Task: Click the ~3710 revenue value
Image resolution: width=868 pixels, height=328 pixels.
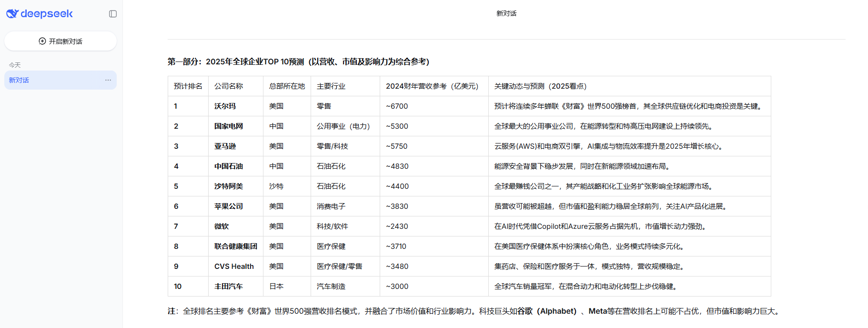Action: click(396, 246)
